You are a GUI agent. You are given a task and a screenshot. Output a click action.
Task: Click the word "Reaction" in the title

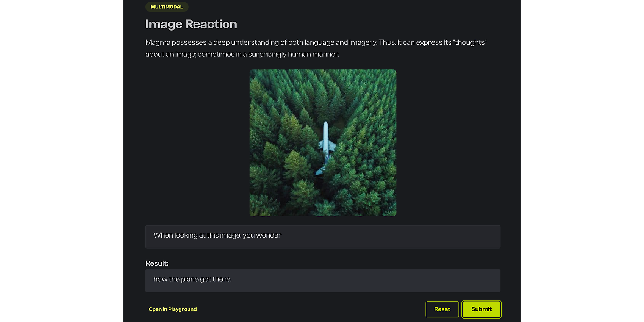211,24
